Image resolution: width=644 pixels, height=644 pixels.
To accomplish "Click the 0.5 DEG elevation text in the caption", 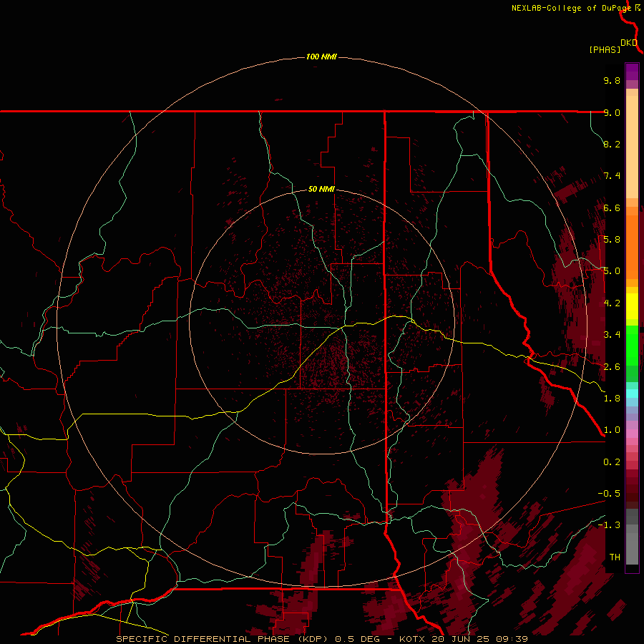I will pos(358,639).
